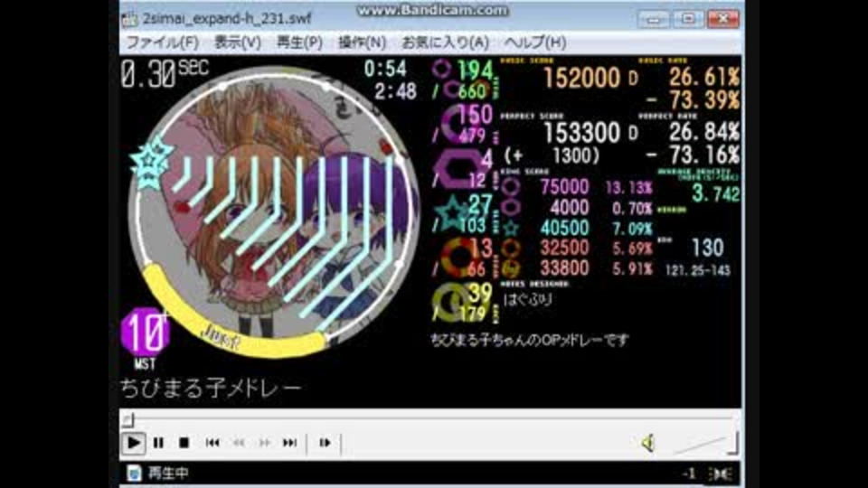Click the BPM value 130
The width and height of the screenshot is (868, 488).
707,248
